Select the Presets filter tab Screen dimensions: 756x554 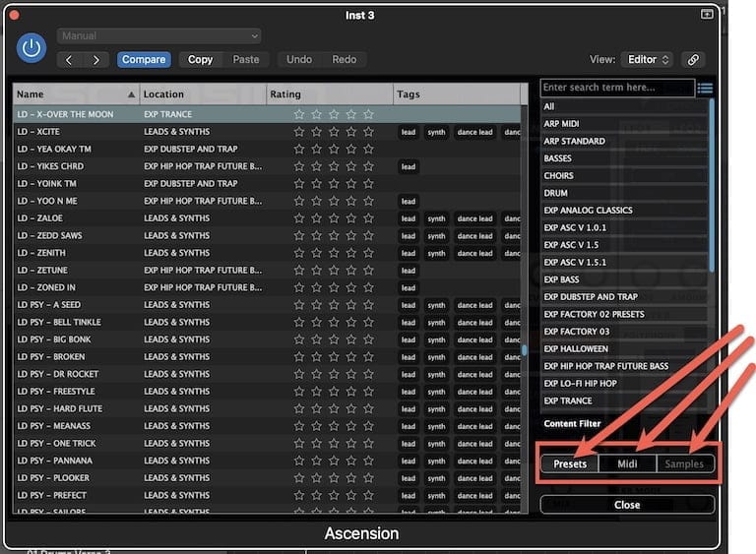point(570,463)
